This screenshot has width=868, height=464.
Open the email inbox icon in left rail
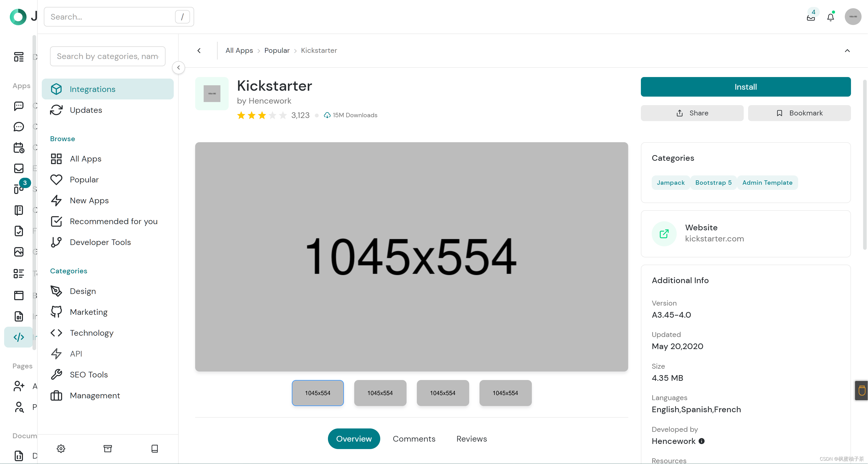click(x=19, y=168)
